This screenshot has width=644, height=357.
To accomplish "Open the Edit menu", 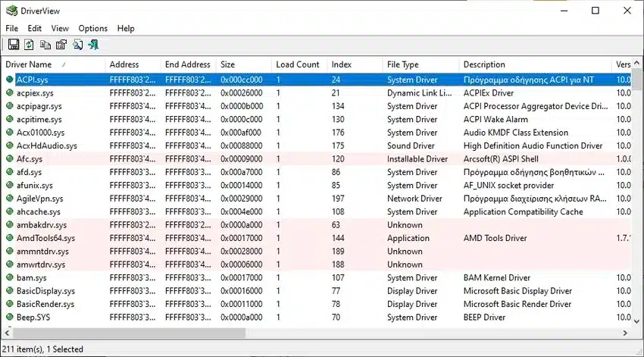I will (35, 28).
